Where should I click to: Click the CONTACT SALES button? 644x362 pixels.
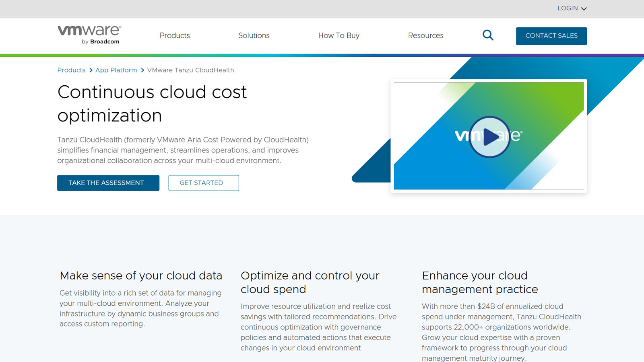[551, 36]
